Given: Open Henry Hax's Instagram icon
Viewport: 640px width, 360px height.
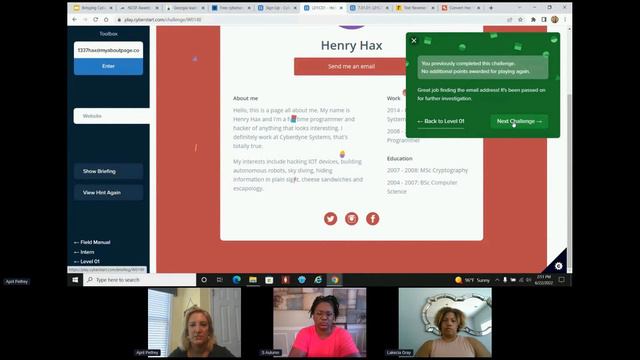Looking at the screenshot, I should coord(351,219).
